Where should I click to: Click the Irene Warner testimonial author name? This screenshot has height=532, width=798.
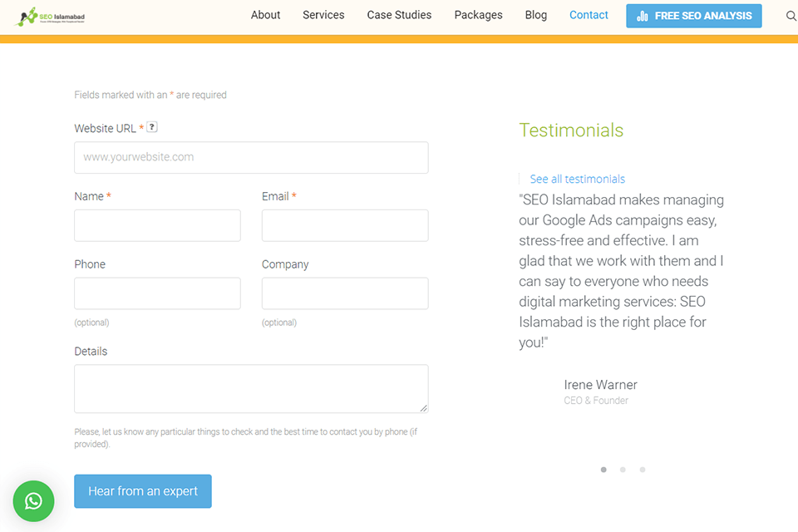pos(600,385)
